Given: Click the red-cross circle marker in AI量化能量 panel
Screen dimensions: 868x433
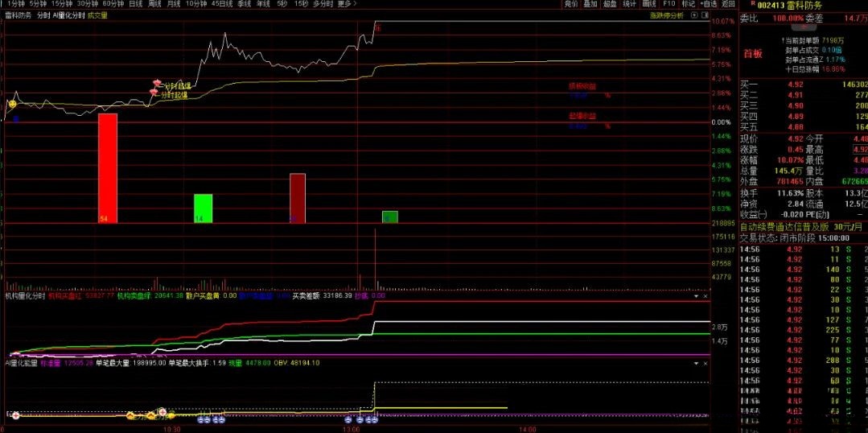Looking at the screenshot, I should point(162,410).
